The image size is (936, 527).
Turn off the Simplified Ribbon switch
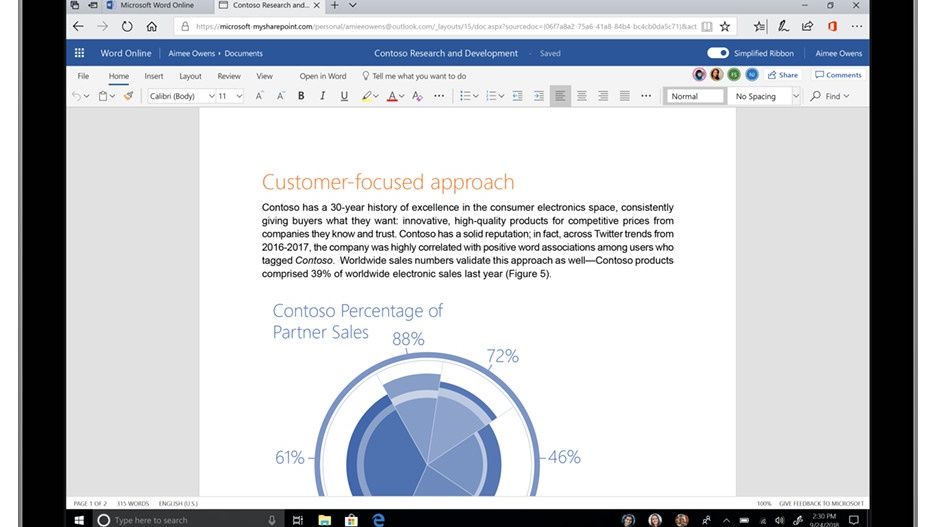[x=718, y=53]
